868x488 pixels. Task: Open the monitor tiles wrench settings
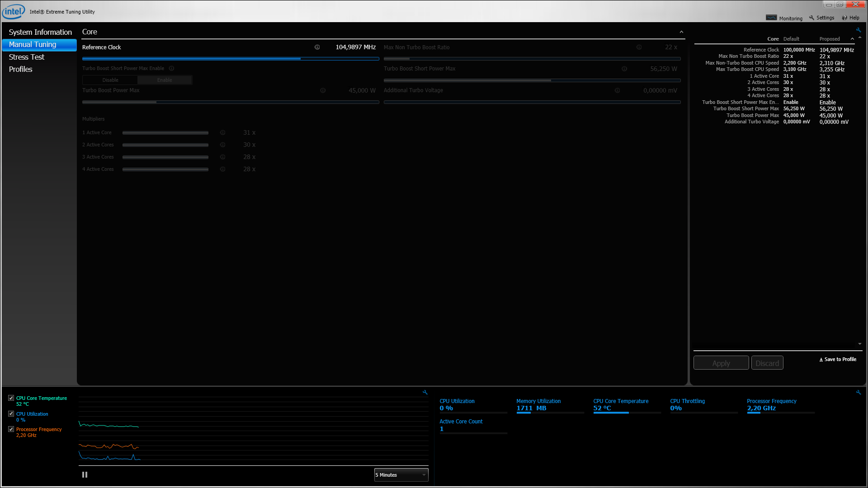tap(858, 393)
